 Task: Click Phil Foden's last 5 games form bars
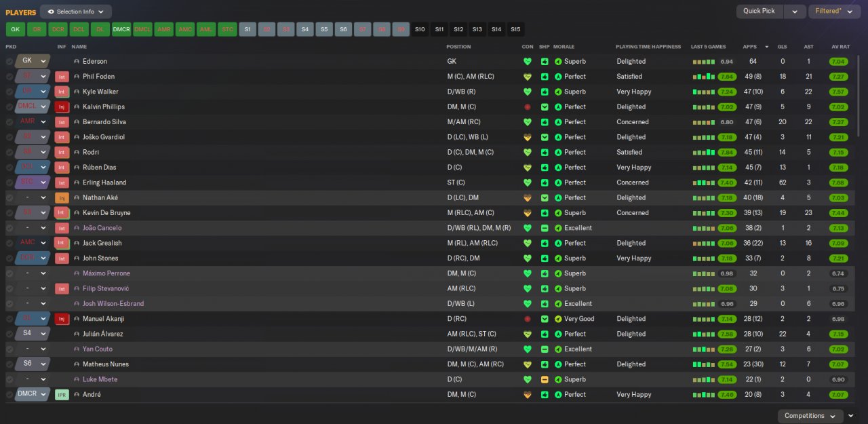(703, 77)
